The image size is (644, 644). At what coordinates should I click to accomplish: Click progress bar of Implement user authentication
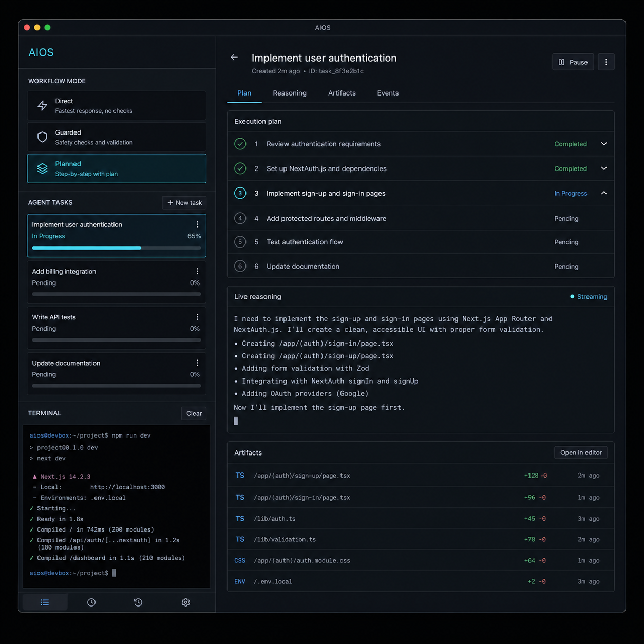click(x=117, y=248)
